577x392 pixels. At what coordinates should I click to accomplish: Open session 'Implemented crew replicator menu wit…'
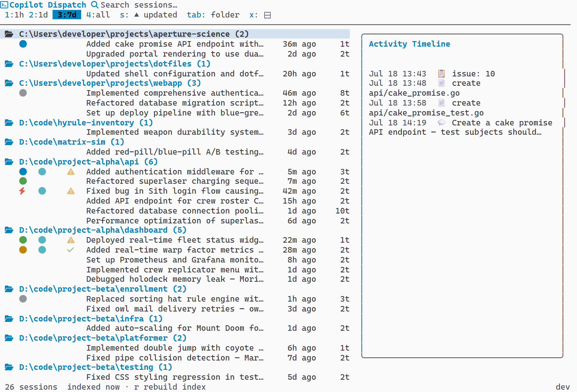175,270
